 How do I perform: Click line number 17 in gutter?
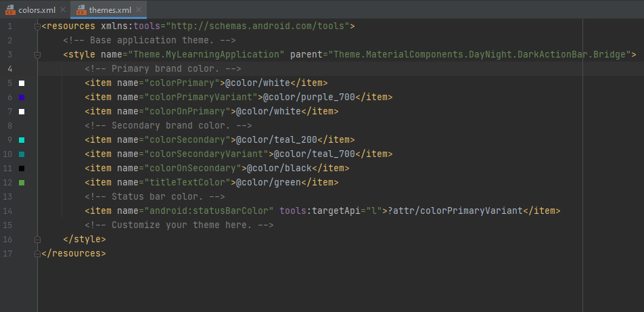8,253
